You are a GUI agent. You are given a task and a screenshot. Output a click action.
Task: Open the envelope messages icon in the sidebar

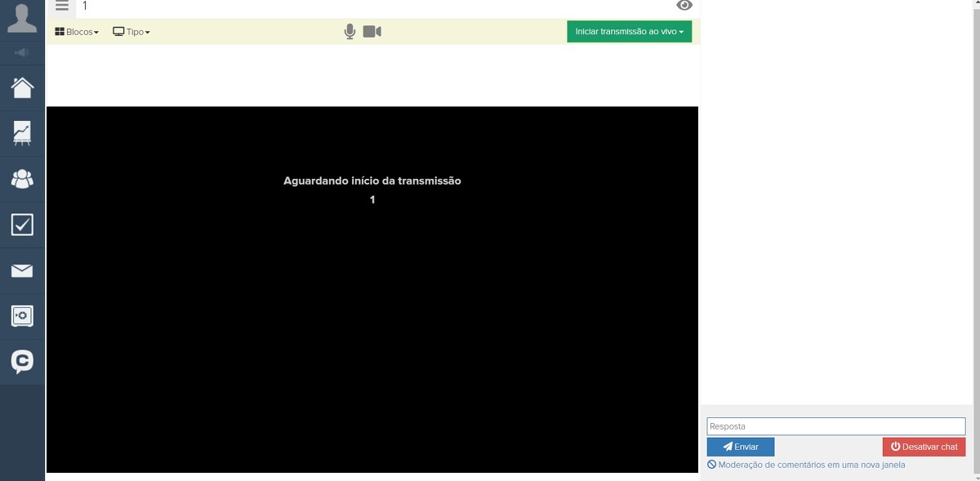coord(22,270)
